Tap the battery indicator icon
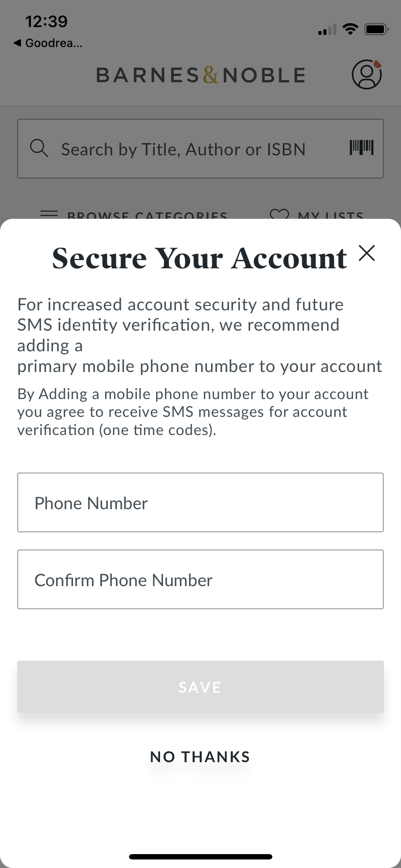Screen dimensions: 401x868 (x=376, y=29)
